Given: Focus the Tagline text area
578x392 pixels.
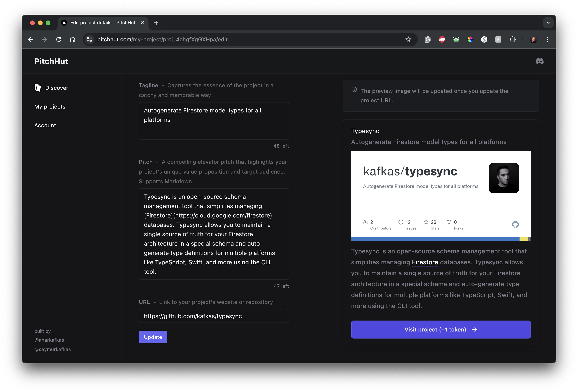Looking at the screenshot, I should [x=214, y=121].
